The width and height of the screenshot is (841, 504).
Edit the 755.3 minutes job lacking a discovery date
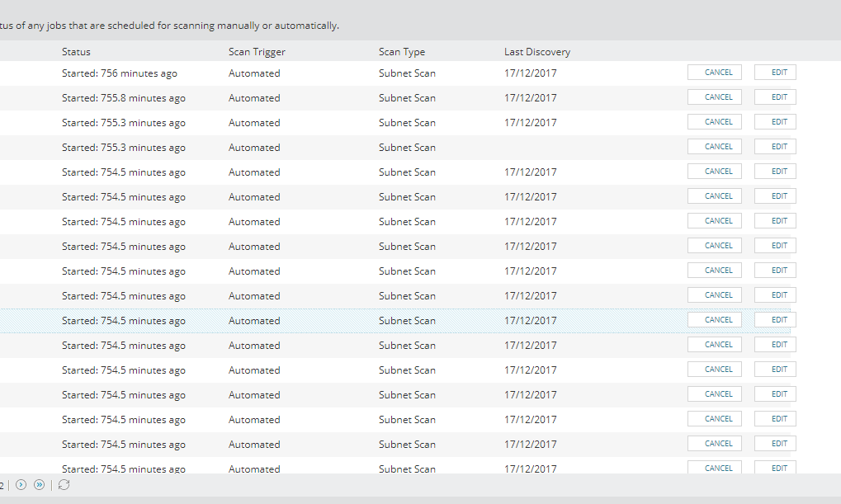click(775, 146)
